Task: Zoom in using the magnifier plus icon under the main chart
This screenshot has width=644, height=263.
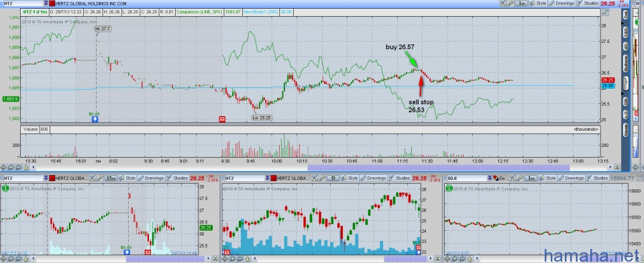Action: 11,167
